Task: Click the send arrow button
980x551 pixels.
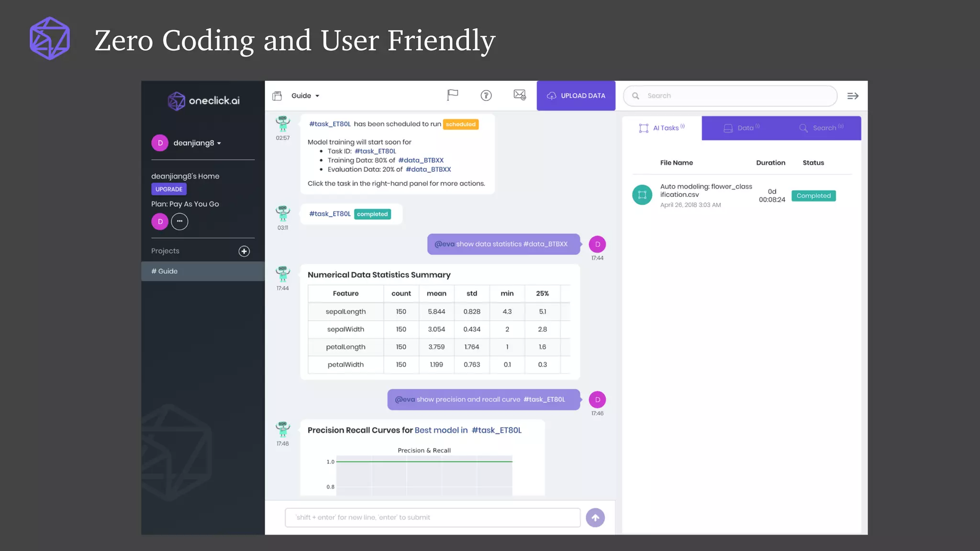Action: coord(595,518)
